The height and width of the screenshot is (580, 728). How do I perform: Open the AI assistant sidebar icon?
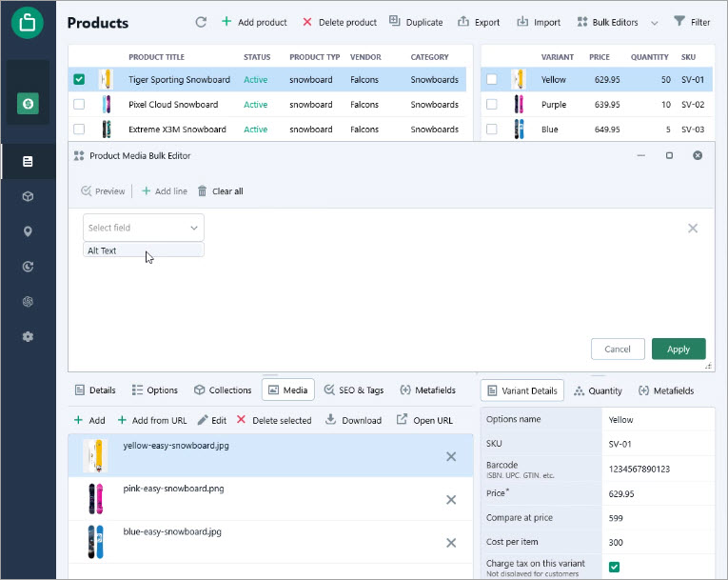[x=28, y=302]
